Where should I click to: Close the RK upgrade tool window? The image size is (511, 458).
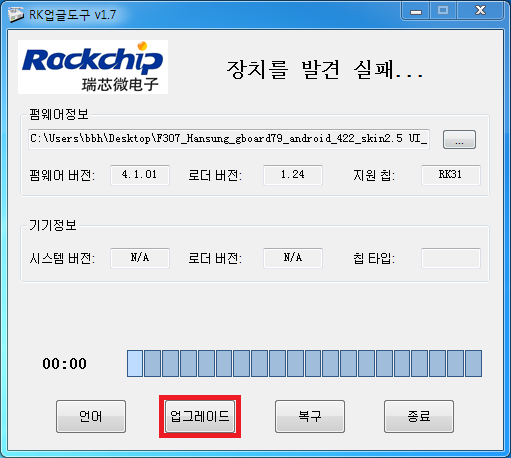pos(480,11)
